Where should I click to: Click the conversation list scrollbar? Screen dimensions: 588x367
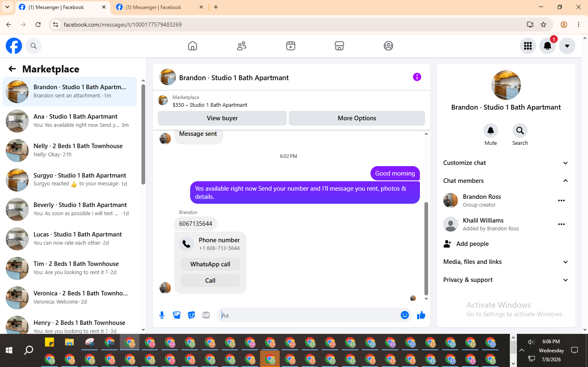[143, 134]
